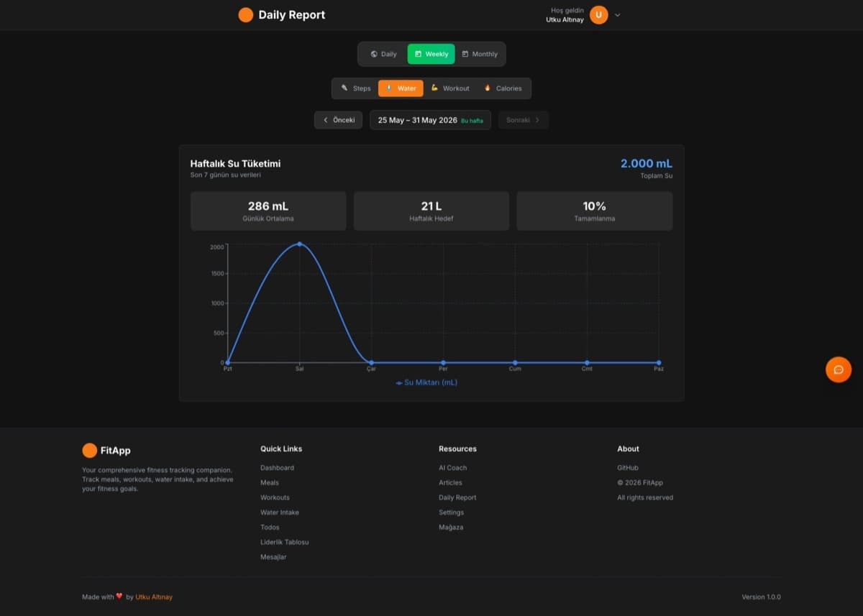Screen dimensions: 863x616
Task: Click the Hoş geldin greeting text
Action: coord(567,10)
